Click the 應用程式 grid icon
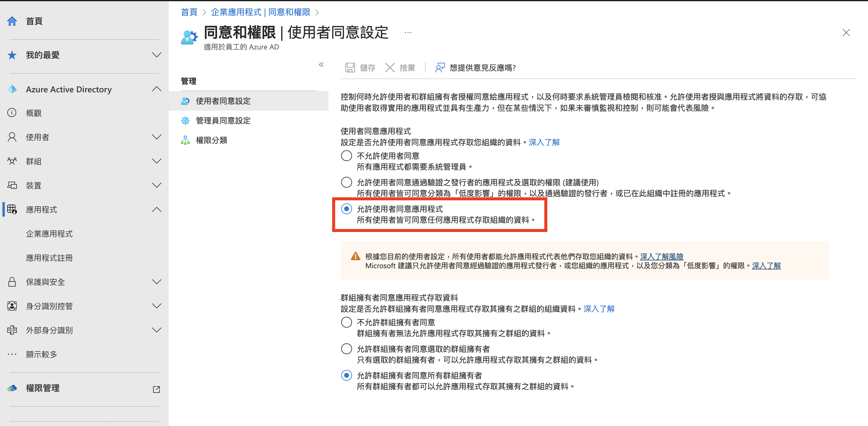This screenshot has height=426, width=868. coord(12,209)
